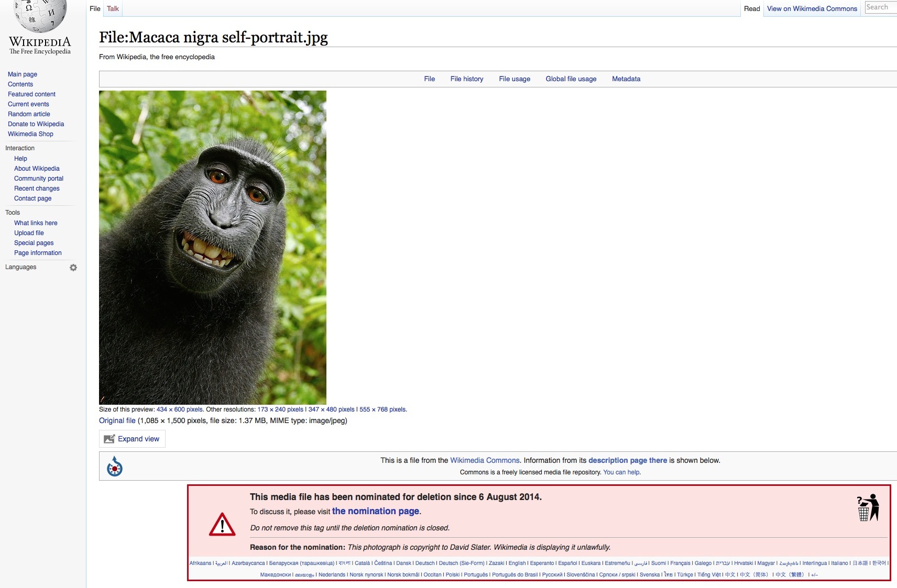
Task: Switch to the File tab
Action: point(95,8)
